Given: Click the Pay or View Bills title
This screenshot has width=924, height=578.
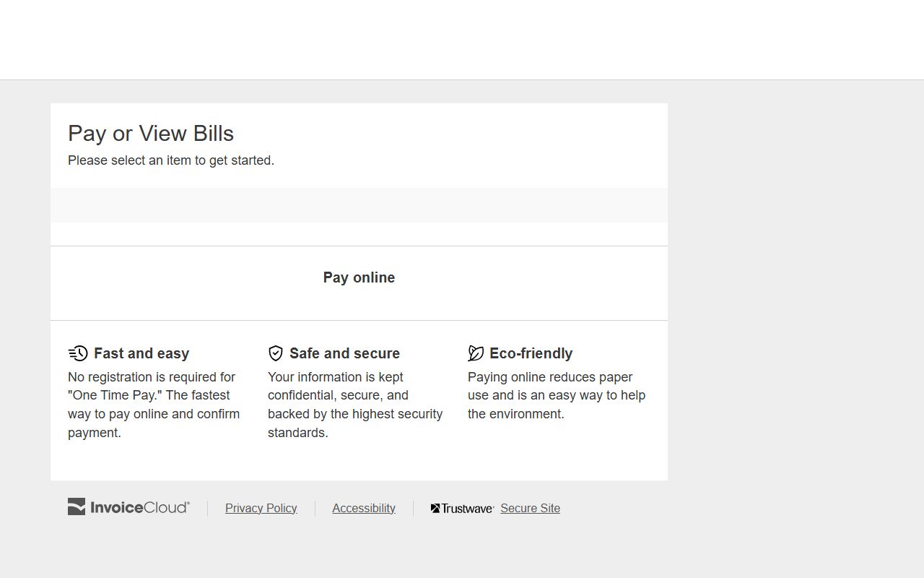Looking at the screenshot, I should [151, 134].
